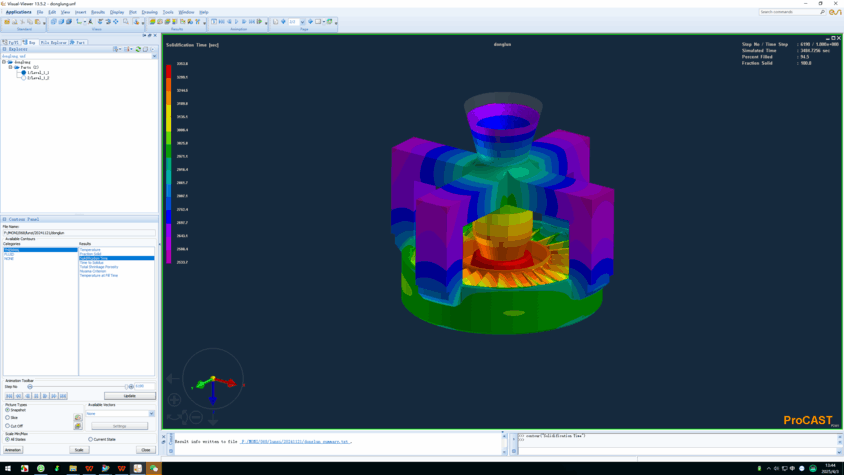The image size is (844, 475).
Task: Select Total Shrinkage Porosity in Results list
Action: [99, 267]
